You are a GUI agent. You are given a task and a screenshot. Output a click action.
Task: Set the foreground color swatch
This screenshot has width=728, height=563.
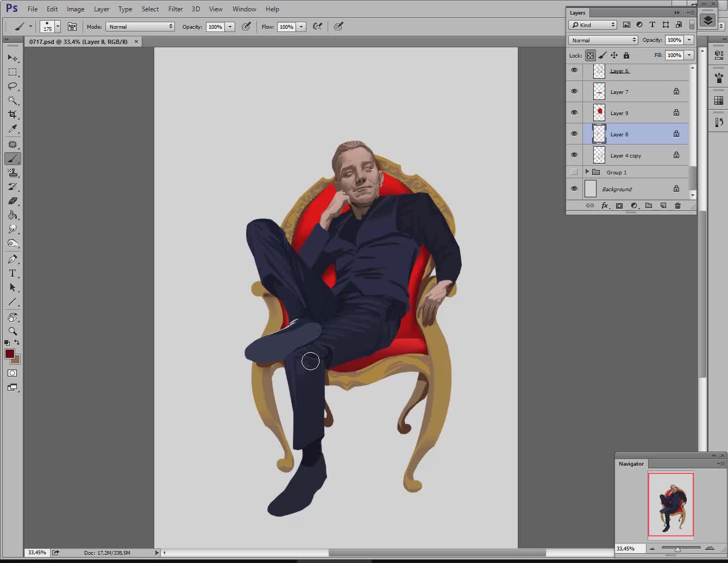(9, 353)
